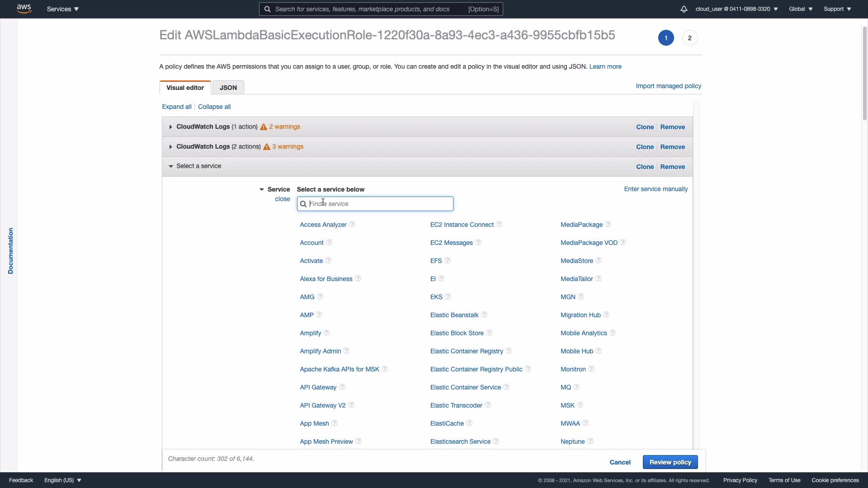This screenshot has height=488, width=868.
Task: Click the Review policy button
Action: pyautogui.click(x=670, y=462)
